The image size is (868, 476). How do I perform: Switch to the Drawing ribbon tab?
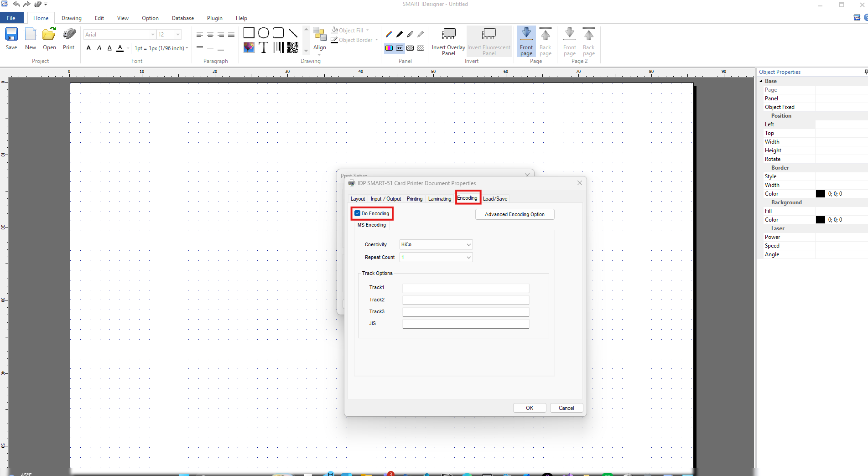coord(72,18)
